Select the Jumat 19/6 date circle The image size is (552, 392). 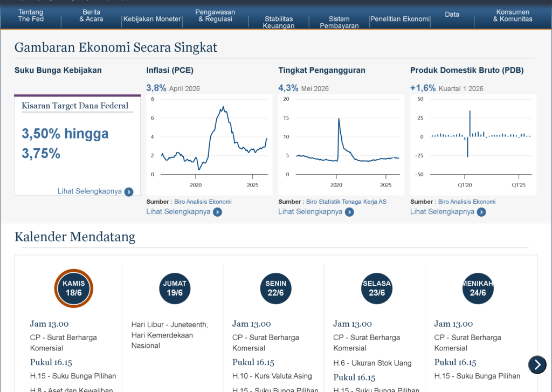click(175, 288)
